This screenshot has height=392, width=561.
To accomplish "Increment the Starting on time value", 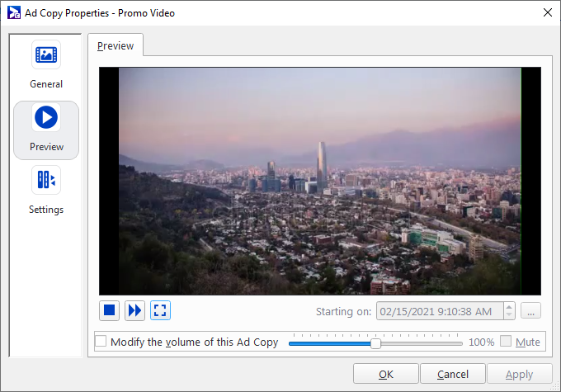I will [x=509, y=307].
